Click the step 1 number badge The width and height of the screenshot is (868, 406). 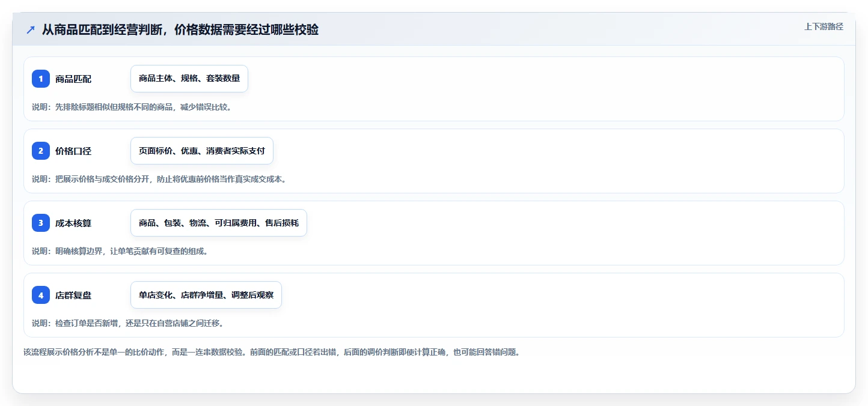(x=41, y=79)
